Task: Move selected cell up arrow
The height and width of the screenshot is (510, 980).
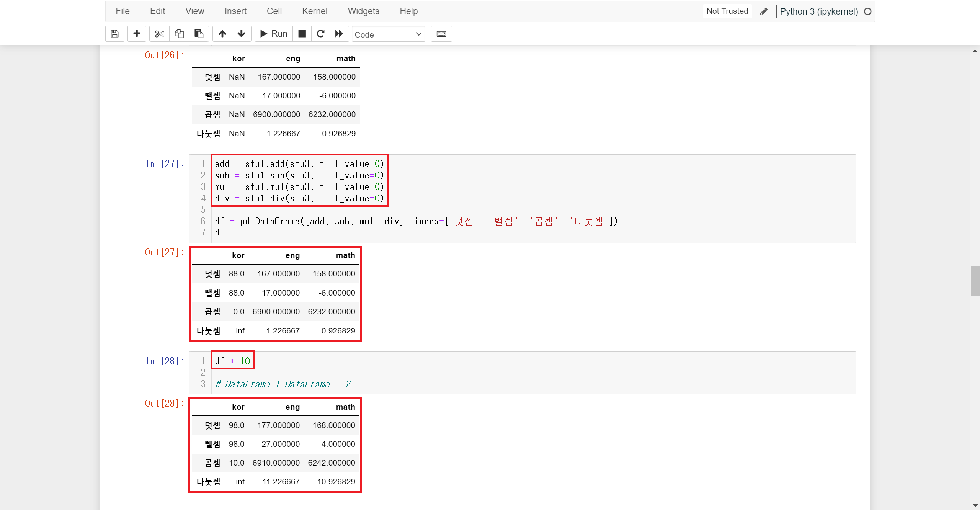Action: (222, 34)
